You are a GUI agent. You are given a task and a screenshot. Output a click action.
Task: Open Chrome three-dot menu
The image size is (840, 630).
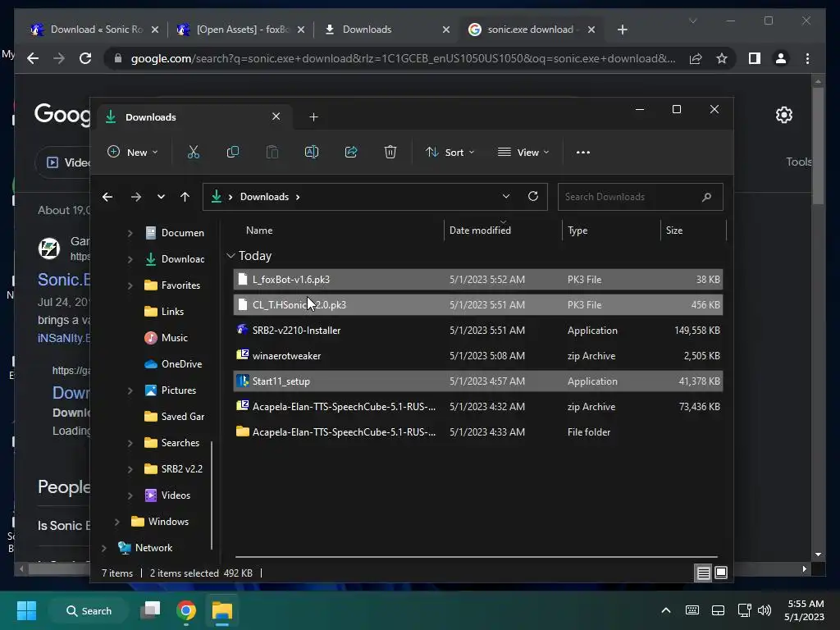click(807, 58)
